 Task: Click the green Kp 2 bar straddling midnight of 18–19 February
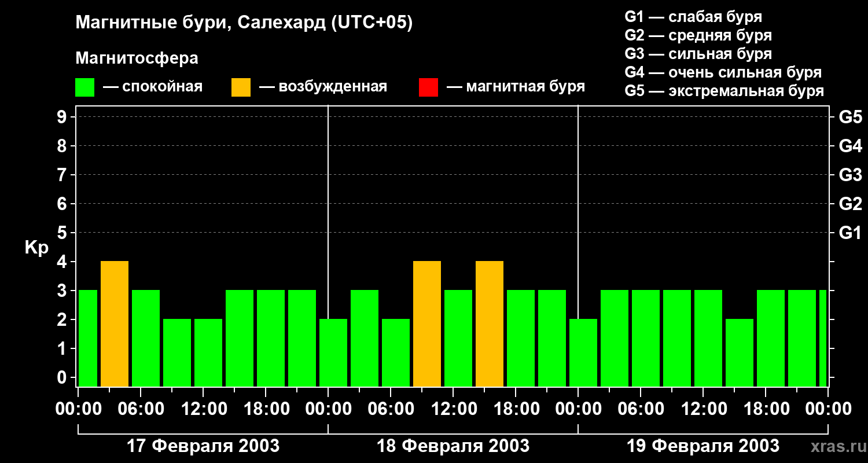pos(583,353)
